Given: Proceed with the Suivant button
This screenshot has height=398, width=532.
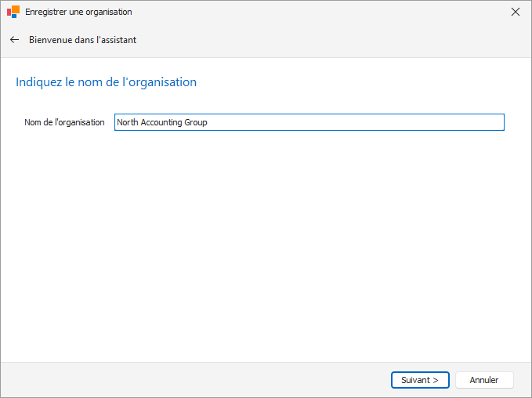Looking at the screenshot, I should (x=420, y=380).
